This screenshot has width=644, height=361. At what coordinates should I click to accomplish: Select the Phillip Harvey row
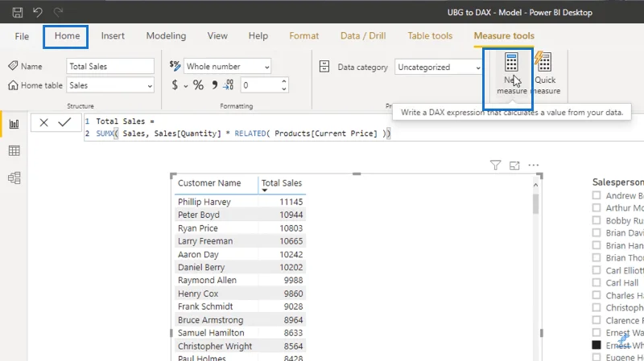pyautogui.click(x=240, y=202)
